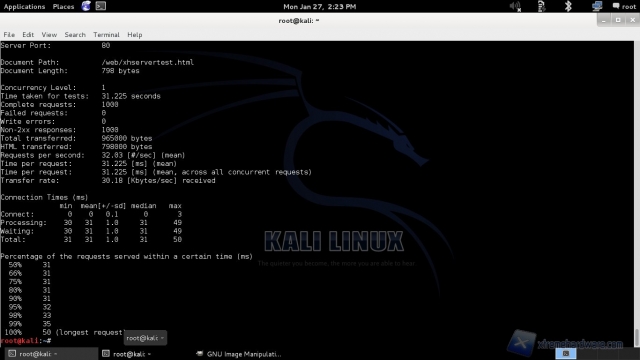Open the Edit menu
This screenshot has width=640, height=360.
pyautogui.click(x=28, y=35)
